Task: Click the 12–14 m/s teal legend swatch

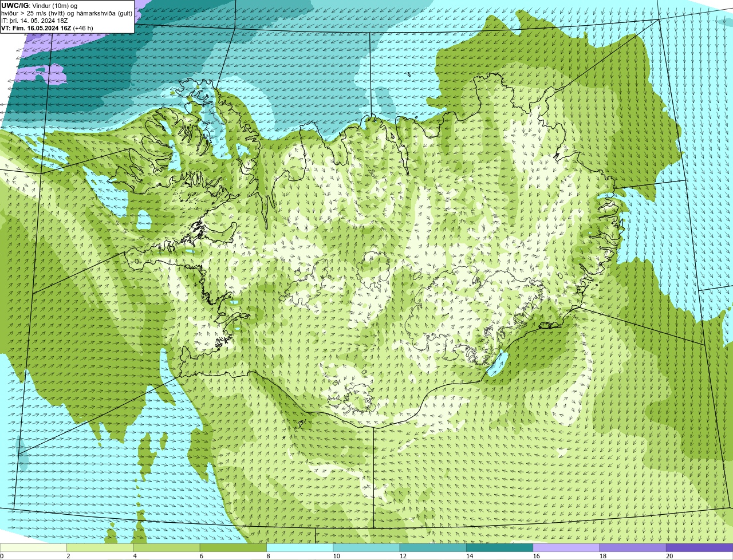Action: pos(433,547)
